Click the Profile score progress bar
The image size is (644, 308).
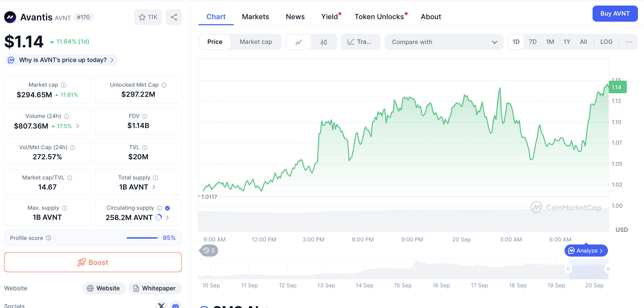[142, 238]
